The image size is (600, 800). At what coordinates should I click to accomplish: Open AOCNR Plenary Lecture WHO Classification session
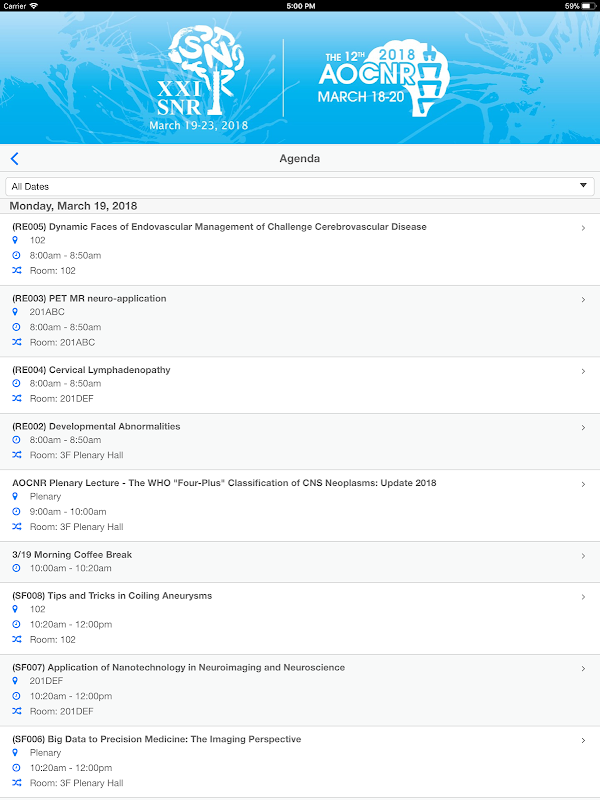300,506
